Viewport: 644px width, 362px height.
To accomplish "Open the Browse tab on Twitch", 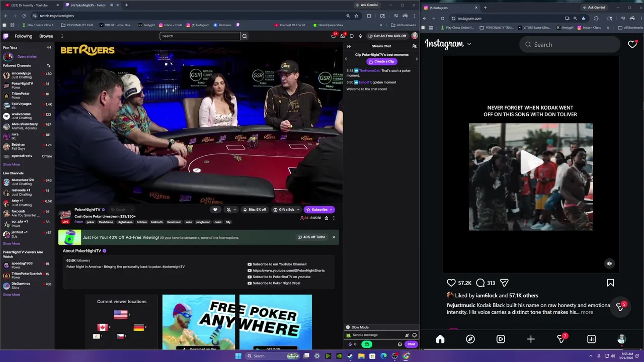I will (46, 36).
